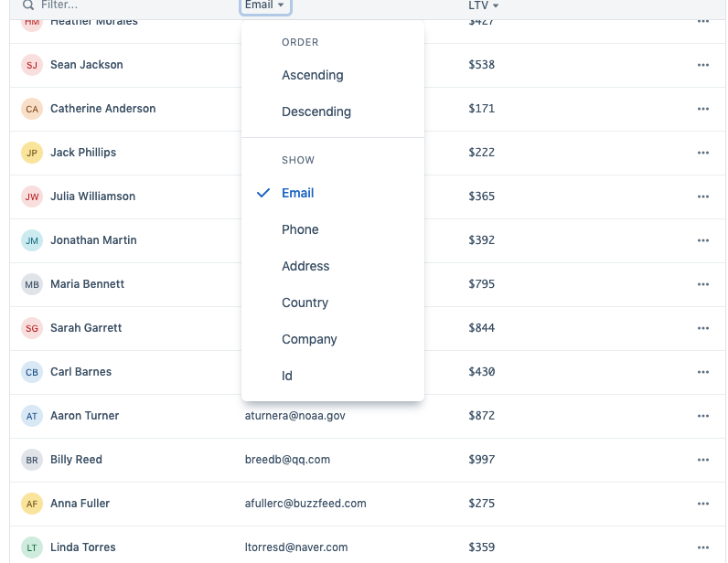Open more options for Aaron Turner
Screen dimensions: 728x563
(x=703, y=416)
